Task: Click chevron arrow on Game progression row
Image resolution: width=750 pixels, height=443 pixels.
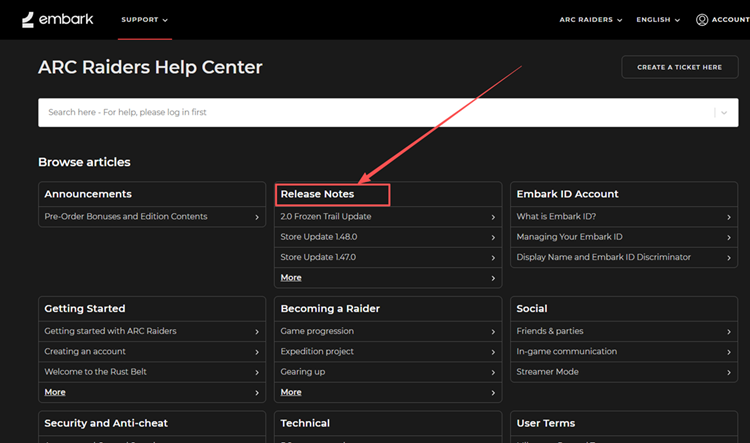Action: coord(493,332)
